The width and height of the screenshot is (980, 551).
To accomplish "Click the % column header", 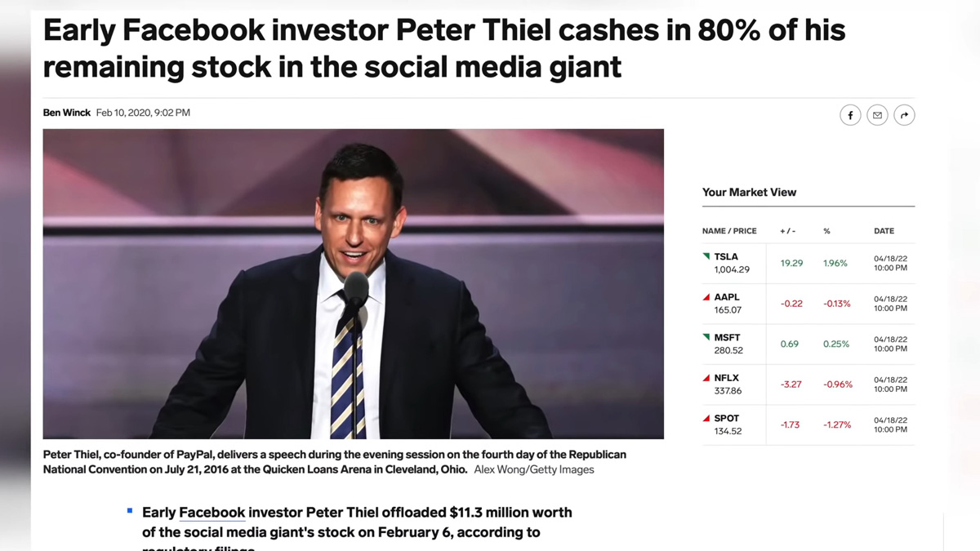I will pos(826,231).
